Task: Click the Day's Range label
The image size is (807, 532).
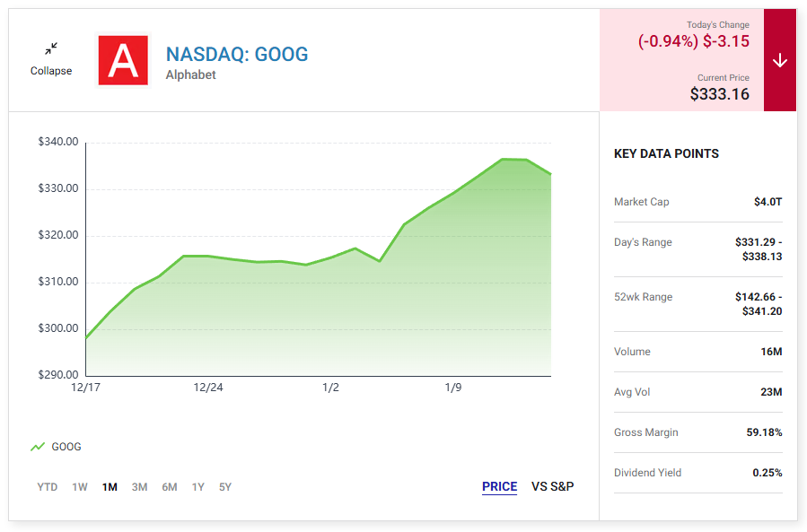Action: point(643,242)
